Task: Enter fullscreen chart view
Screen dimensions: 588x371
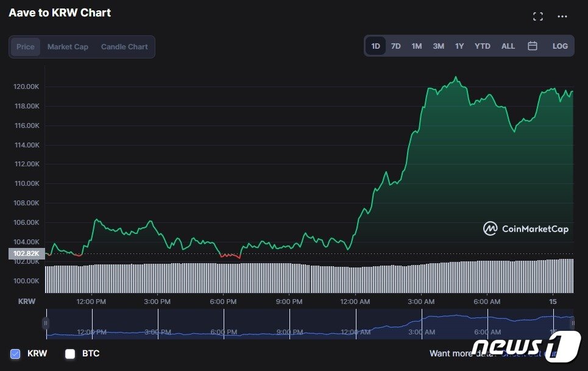Action: click(x=537, y=17)
